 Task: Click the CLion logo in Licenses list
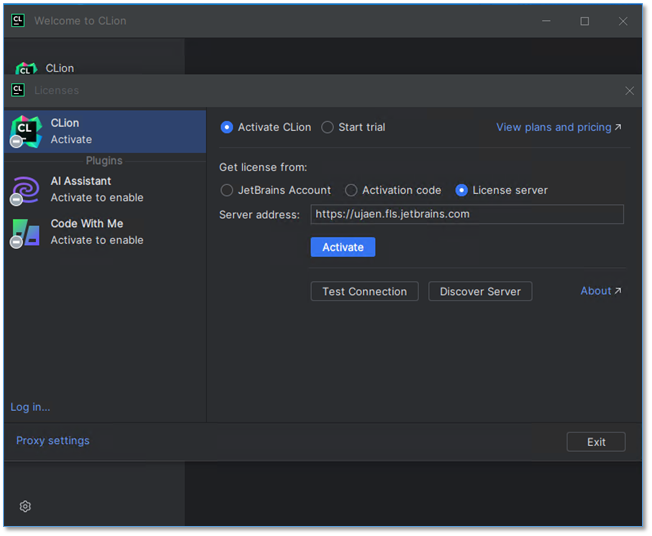pos(26,131)
